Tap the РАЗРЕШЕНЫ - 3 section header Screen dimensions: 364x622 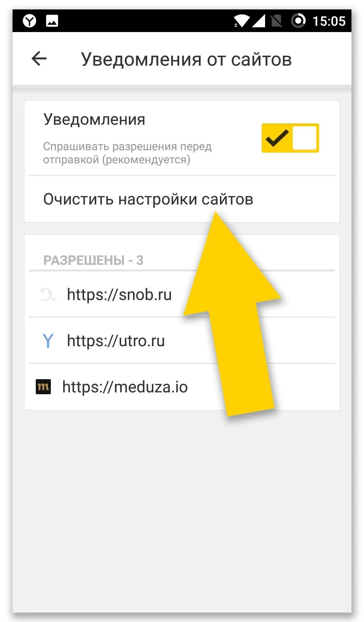pos(93,260)
